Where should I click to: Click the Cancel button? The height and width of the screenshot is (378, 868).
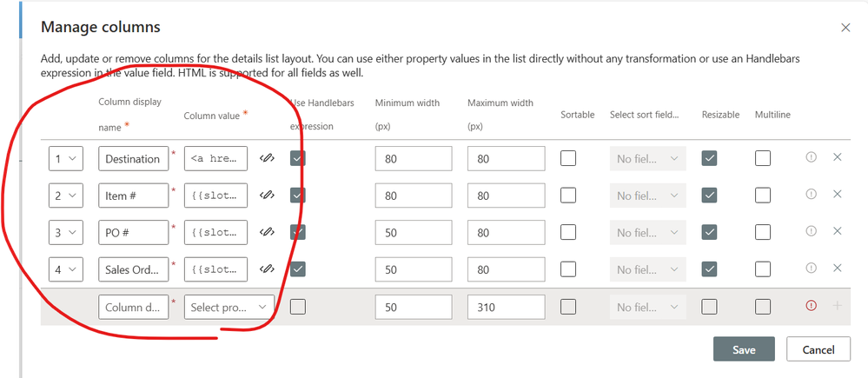[818, 349]
